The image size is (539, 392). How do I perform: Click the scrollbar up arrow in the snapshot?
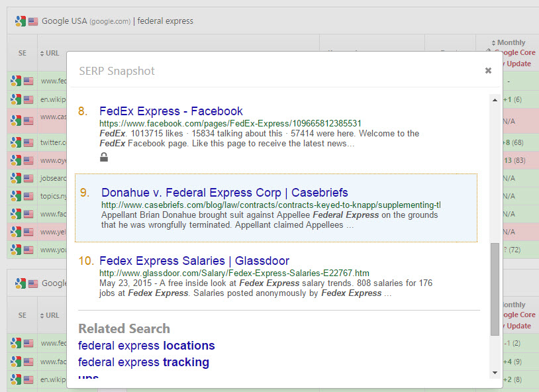[495, 100]
